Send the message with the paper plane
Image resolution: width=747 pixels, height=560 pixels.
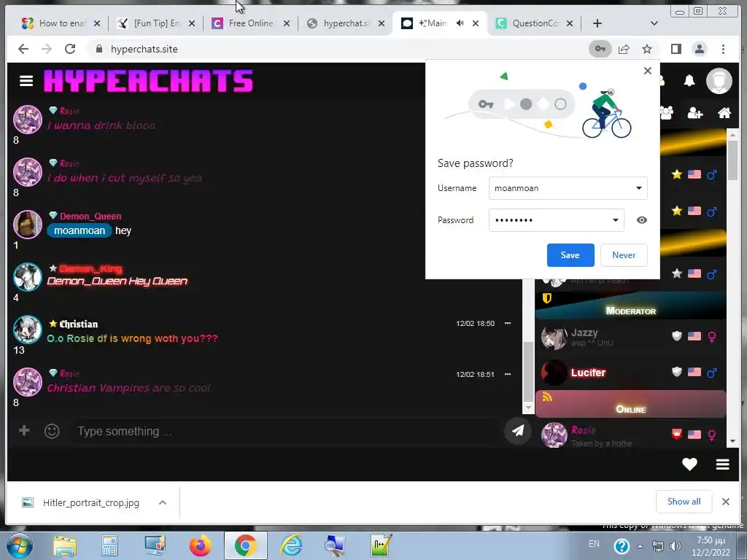(x=518, y=430)
